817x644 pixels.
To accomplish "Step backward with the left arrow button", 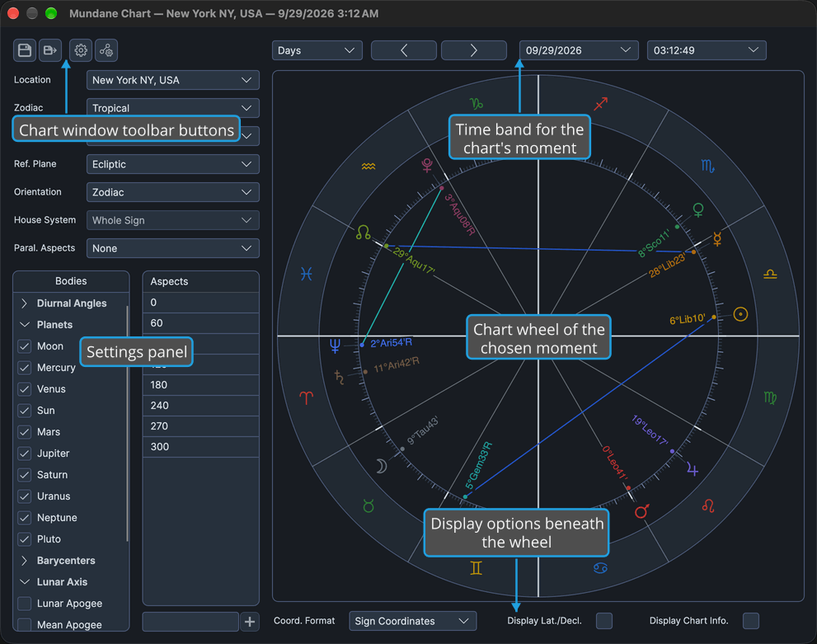I will 404,50.
